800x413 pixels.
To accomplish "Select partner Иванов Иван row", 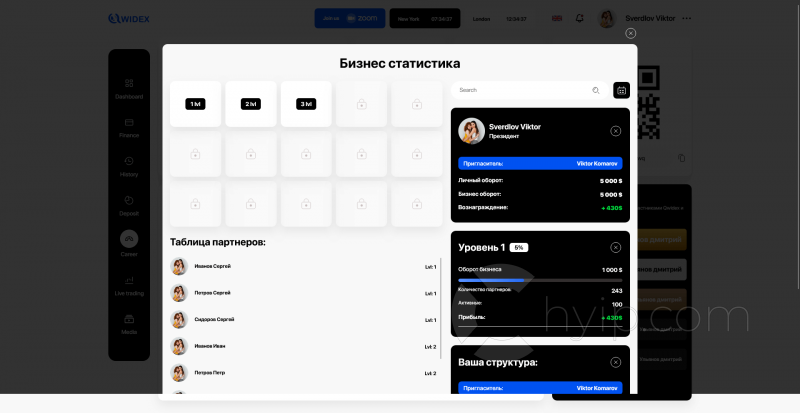I will tap(303, 346).
